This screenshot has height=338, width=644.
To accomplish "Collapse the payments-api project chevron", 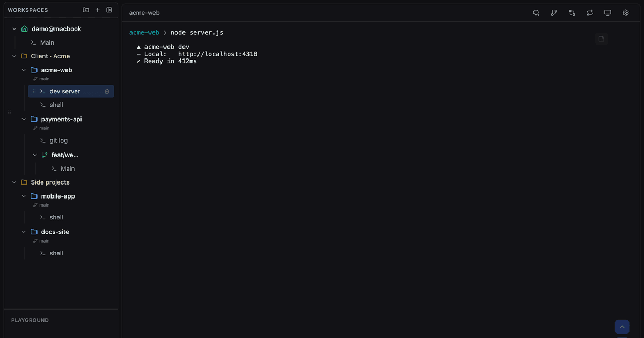I will coord(24,119).
